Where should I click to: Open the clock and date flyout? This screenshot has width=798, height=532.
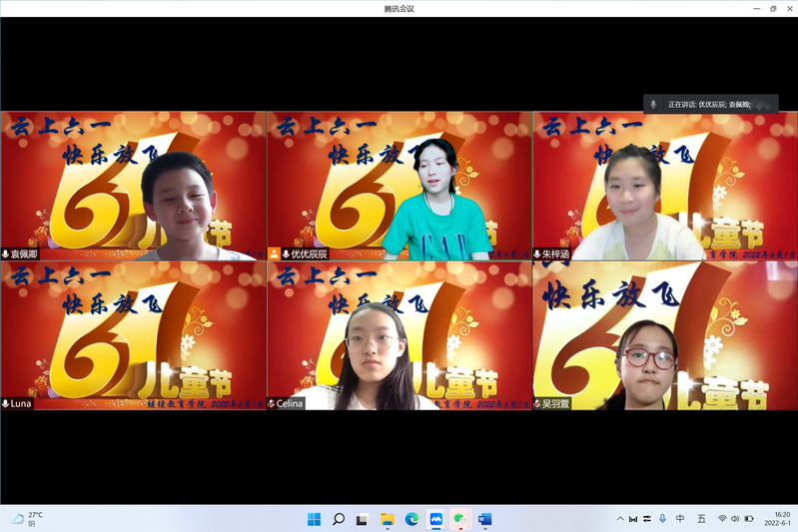pos(776,519)
